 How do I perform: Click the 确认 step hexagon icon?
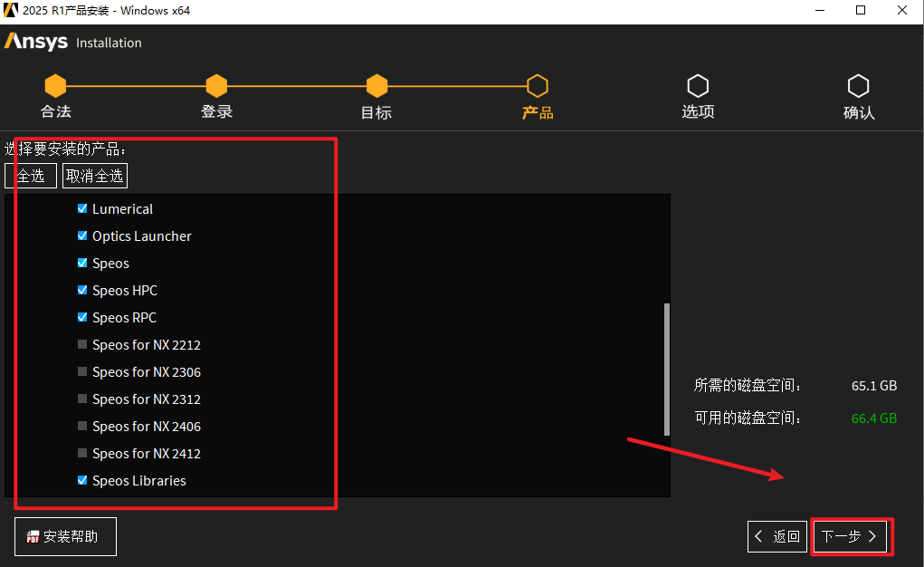[859, 86]
